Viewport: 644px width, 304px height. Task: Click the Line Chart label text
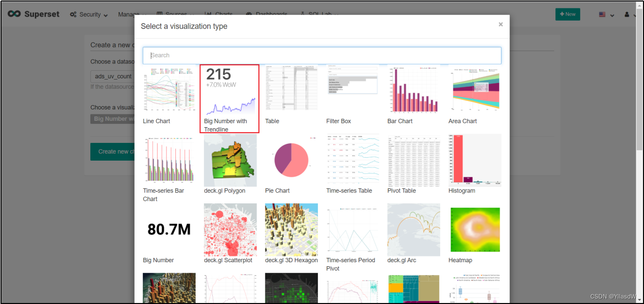pos(156,121)
